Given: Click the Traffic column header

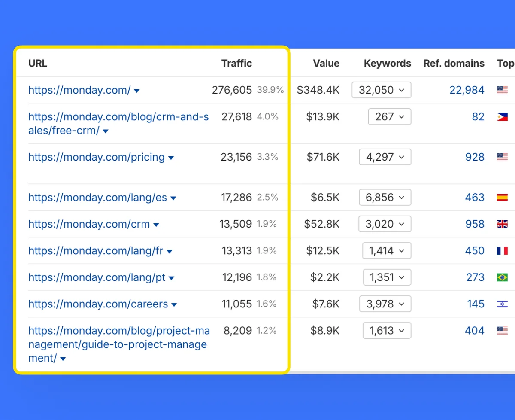Looking at the screenshot, I should (x=236, y=63).
